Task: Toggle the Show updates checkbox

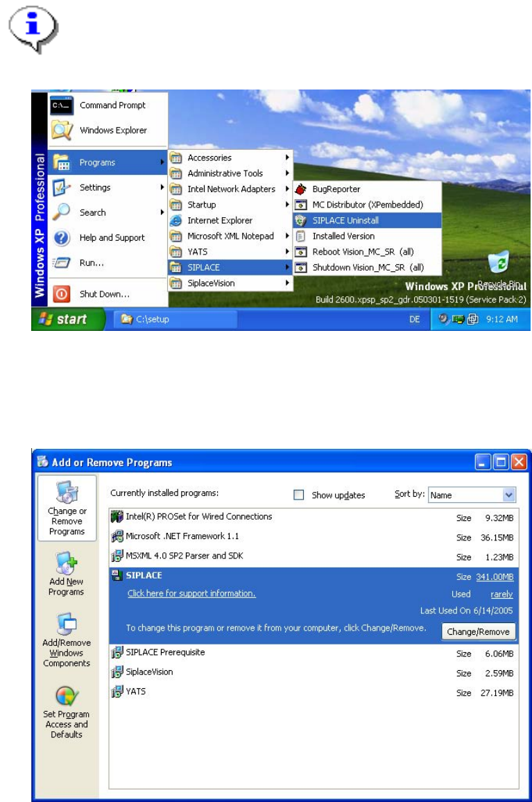Action: 299,495
